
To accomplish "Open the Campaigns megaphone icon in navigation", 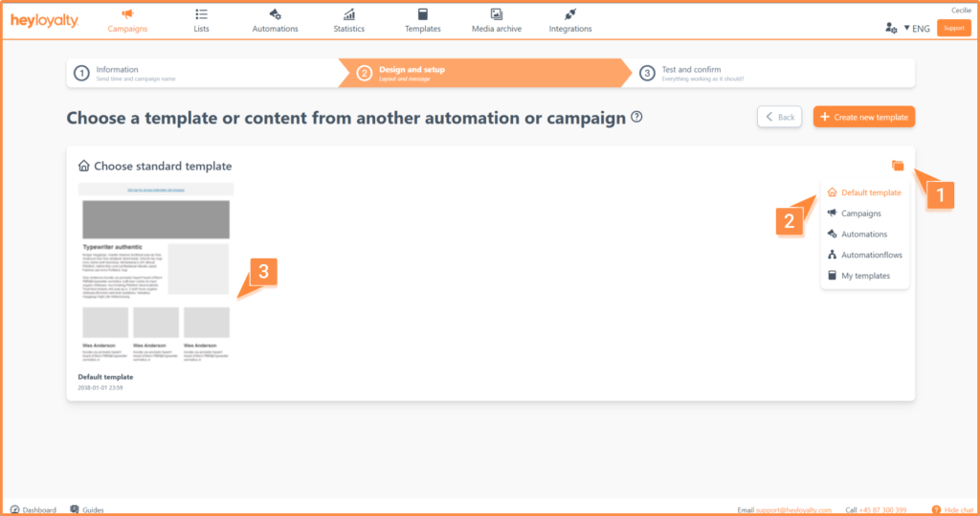I will coord(127,14).
